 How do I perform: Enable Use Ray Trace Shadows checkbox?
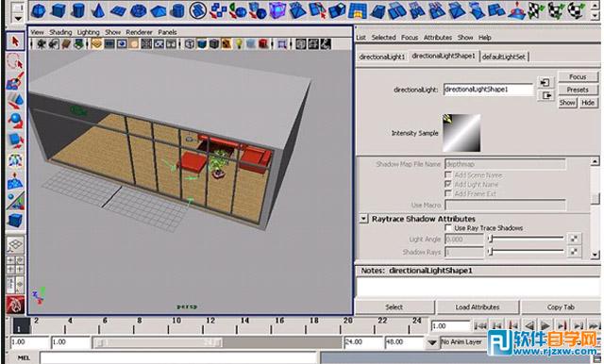pos(449,228)
